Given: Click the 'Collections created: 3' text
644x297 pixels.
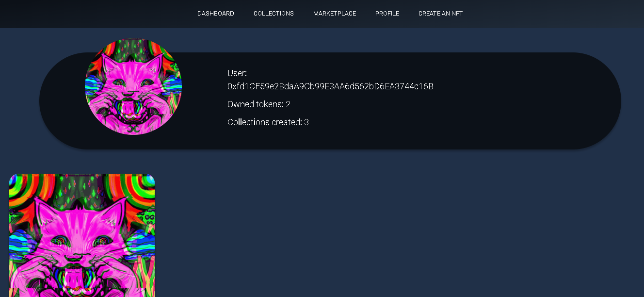Looking at the screenshot, I should [268, 122].
